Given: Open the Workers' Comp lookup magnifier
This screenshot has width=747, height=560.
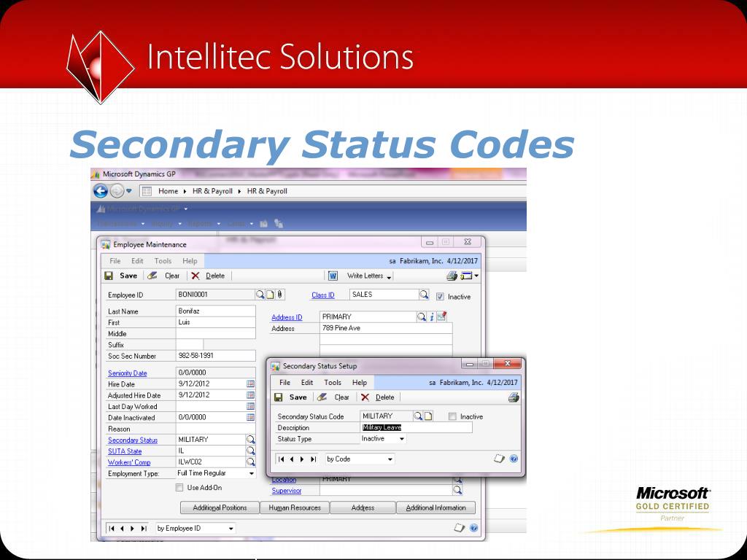Looking at the screenshot, I should pyautogui.click(x=251, y=462).
